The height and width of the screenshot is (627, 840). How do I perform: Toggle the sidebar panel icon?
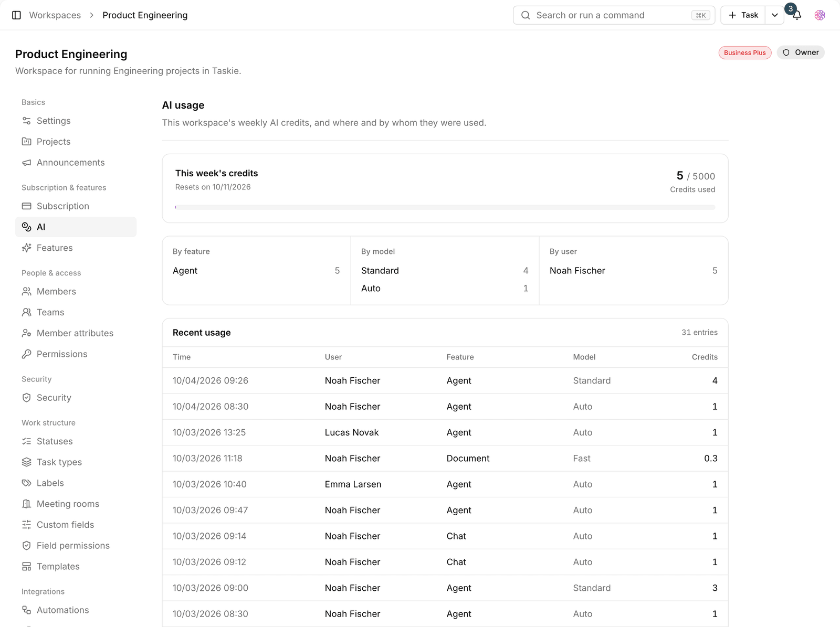coord(16,15)
